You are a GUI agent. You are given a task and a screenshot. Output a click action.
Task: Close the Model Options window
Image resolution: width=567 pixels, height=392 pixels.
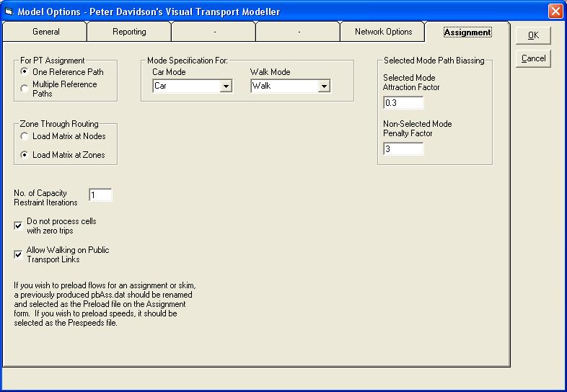(555, 12)
